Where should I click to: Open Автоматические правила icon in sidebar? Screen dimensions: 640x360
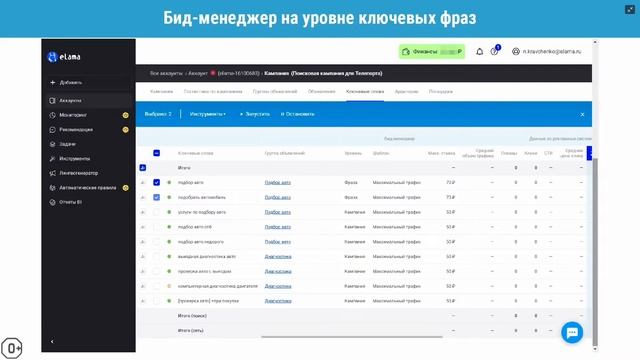tap(52, 188)
